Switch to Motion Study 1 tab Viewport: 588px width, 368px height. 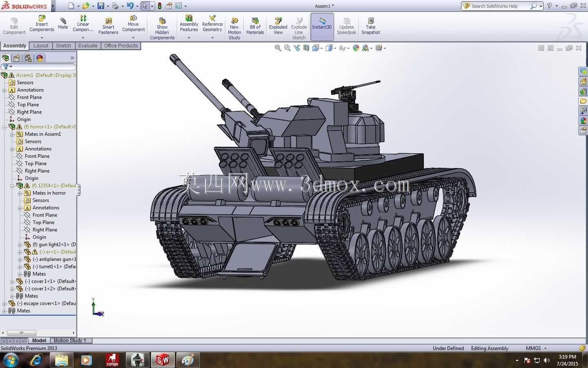pos(70,341)
